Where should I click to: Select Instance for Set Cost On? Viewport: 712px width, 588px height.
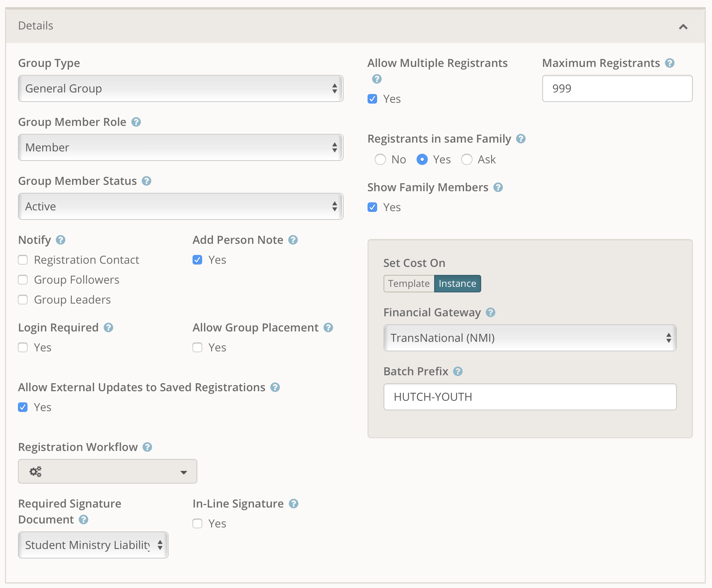click(457, 284)
